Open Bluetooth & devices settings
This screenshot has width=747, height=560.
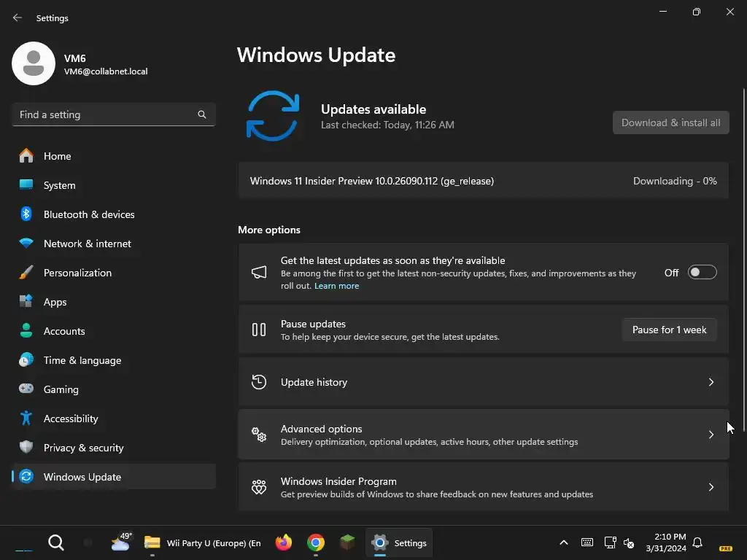coord(114,214)
